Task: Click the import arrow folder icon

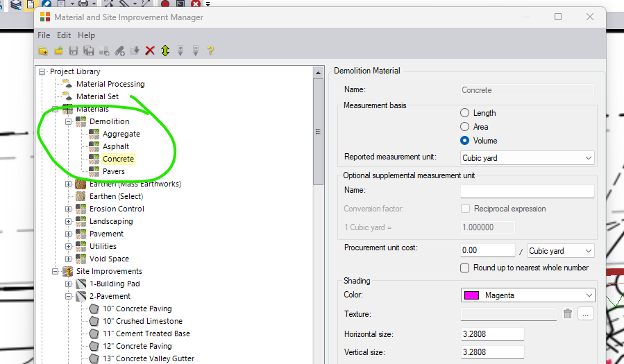Action: tap(135, 51)
